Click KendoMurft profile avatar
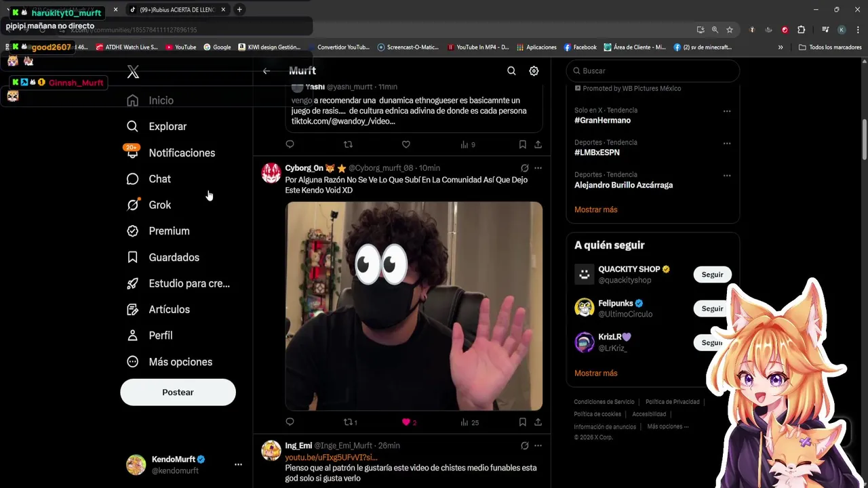Screen dimensions: 868x488 tap(136, 465)
